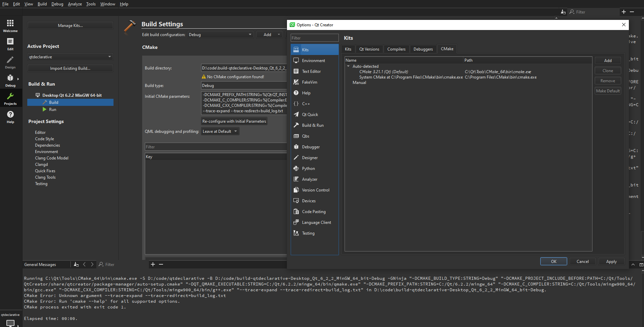Switch to Kits tab

tap(348, 49)
